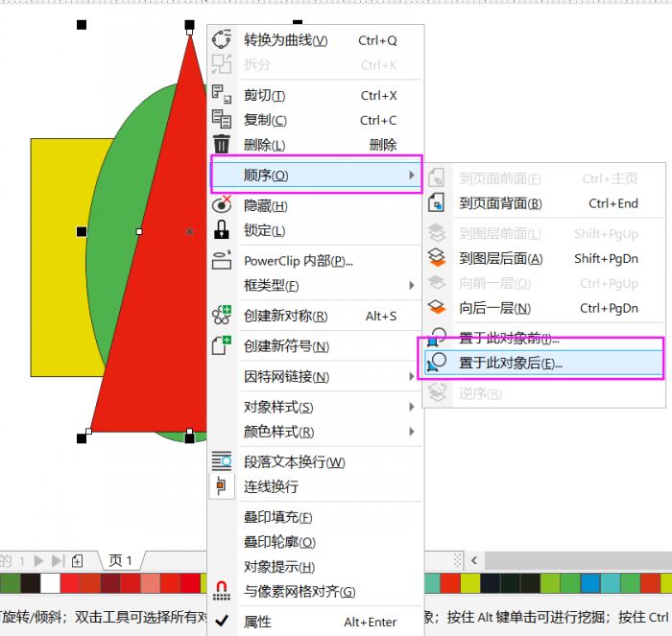Select 隐藏(H) menu entry

316,205
